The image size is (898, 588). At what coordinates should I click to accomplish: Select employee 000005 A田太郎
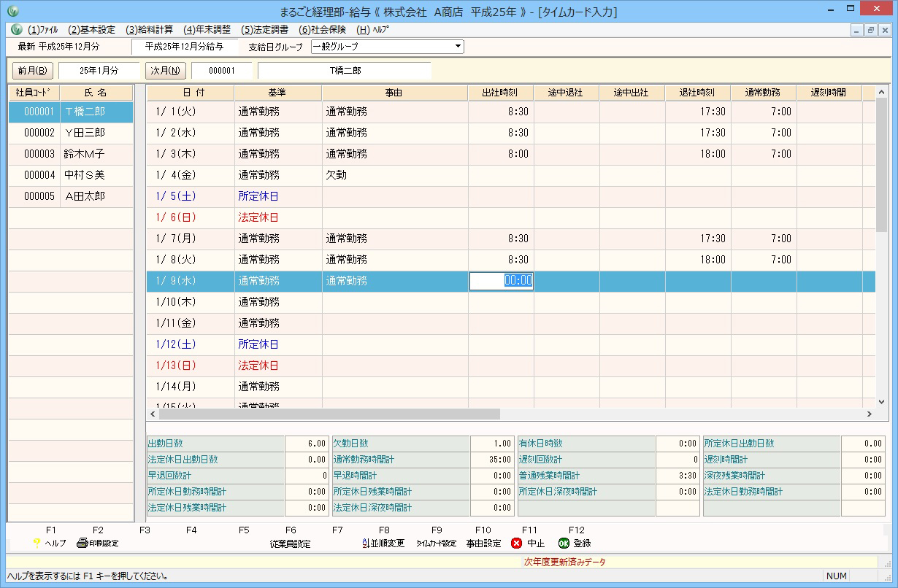click(71, 196)
